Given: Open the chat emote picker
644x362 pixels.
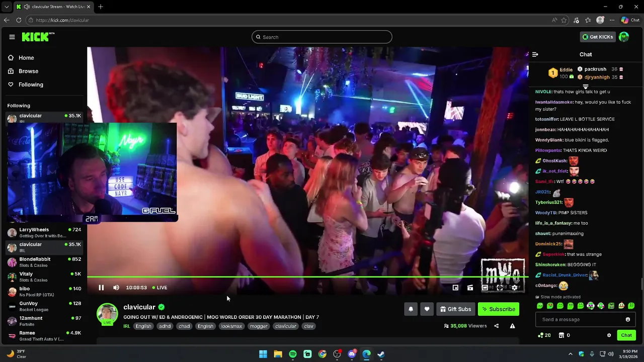Looking at the screenshot, I should (627, 319).
